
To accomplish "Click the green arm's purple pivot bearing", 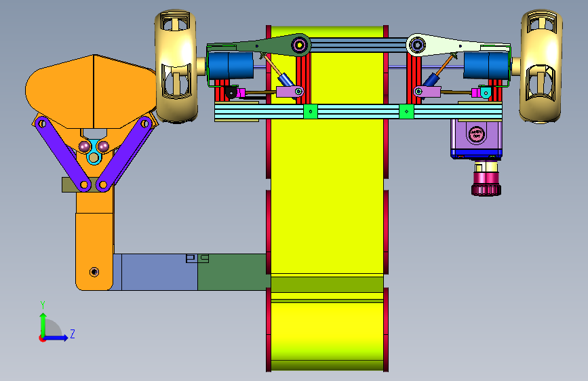I will (299, 45).
